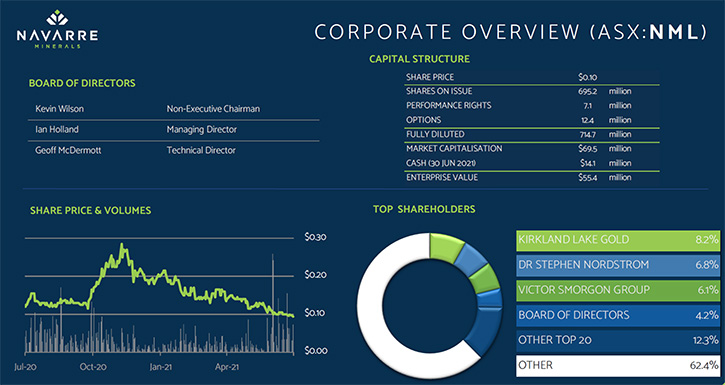
Task: Select Geoff McDermott Technical Director row
Action: [173, 151]
